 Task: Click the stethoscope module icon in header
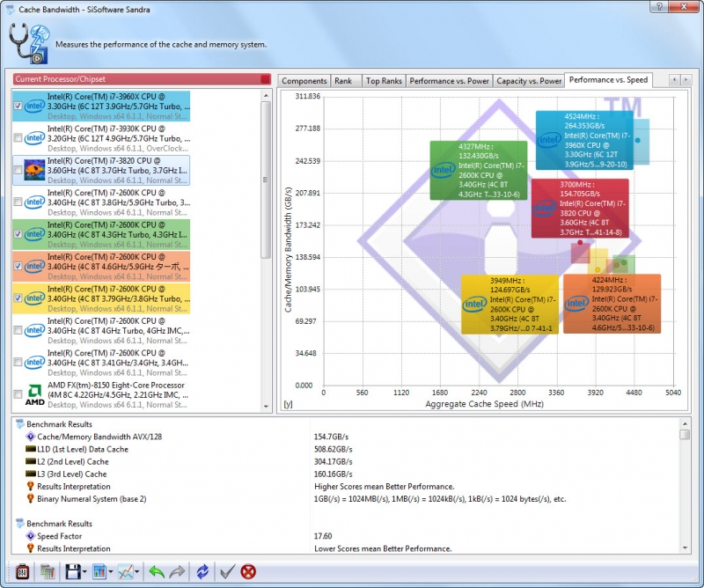[x=29, y=44]
